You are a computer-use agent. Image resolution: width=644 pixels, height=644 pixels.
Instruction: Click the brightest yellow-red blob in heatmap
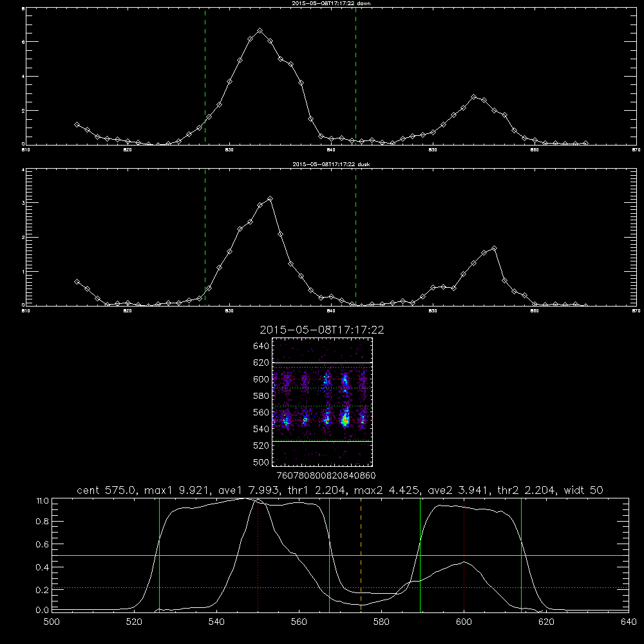pyautogui.click(x=345, y=420)
